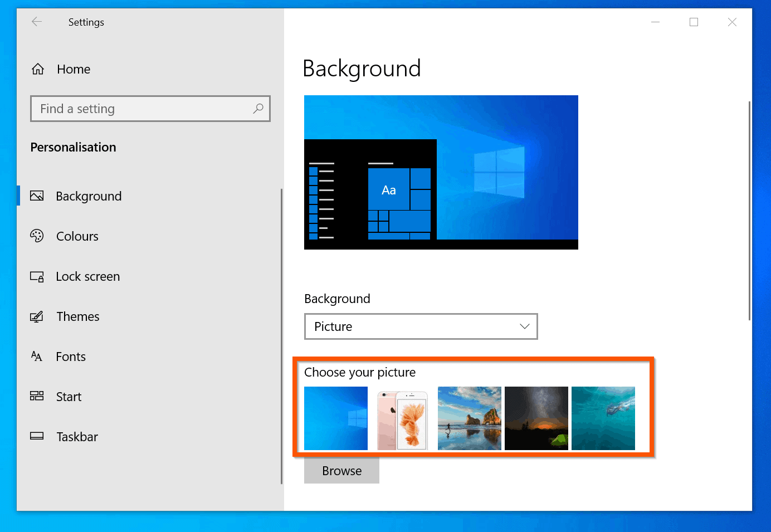The height and width of the screenshot is (532, 771).
Task: Click the back arrow in Settings
Action: pos(36,22)
